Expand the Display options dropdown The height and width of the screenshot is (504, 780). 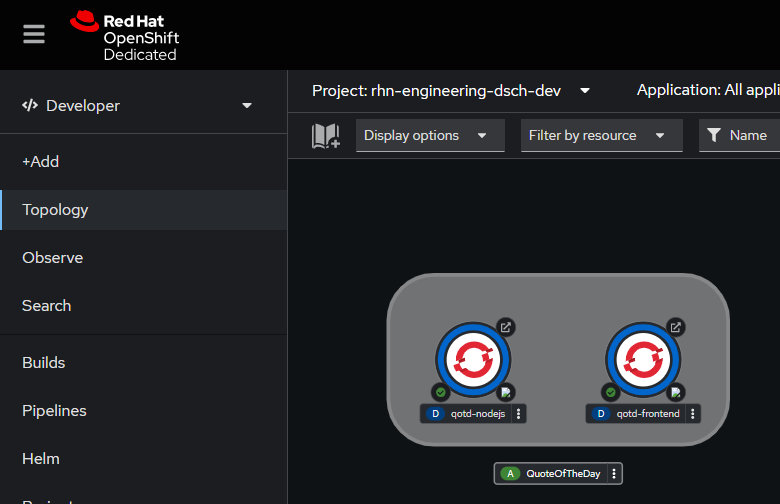[430, 135]
